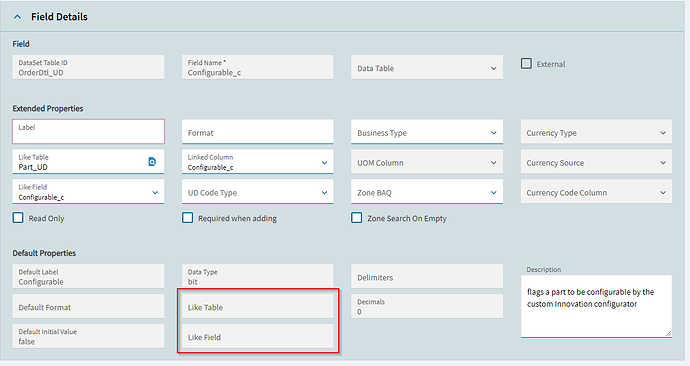The image size is (690, 366).
Task: Click the Default Properties heading
Action: pyautogui.click(x=44, y=253)
